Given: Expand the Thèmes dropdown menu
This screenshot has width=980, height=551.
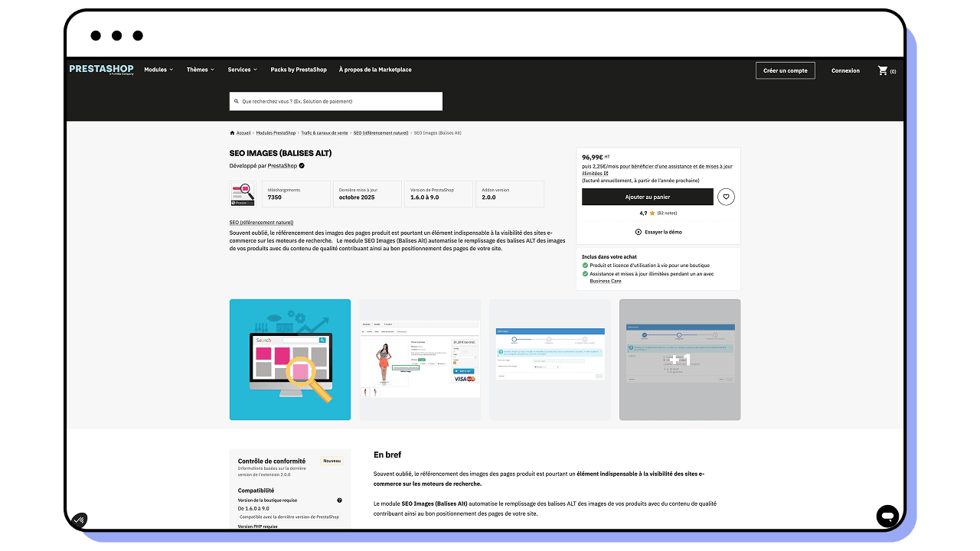Looking at the screenshot, I should (200, 70).
